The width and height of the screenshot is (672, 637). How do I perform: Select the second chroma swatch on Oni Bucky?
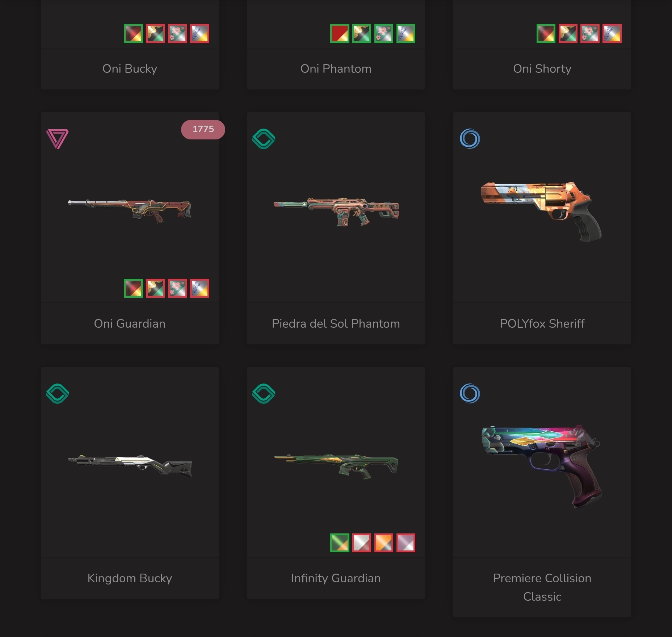tap(155, 34)
